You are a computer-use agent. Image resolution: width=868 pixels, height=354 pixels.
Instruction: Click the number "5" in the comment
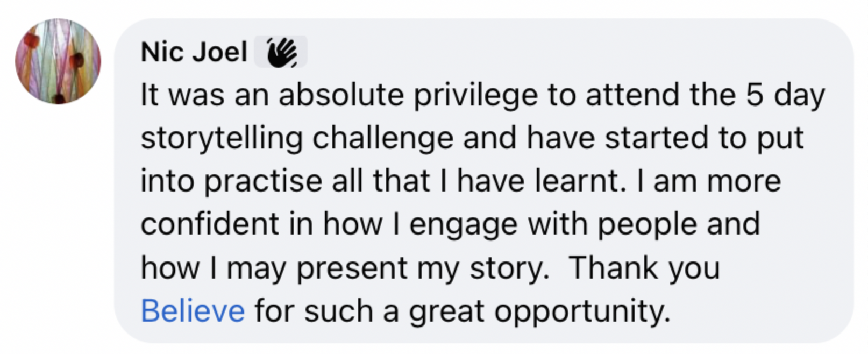coord(754,95)
